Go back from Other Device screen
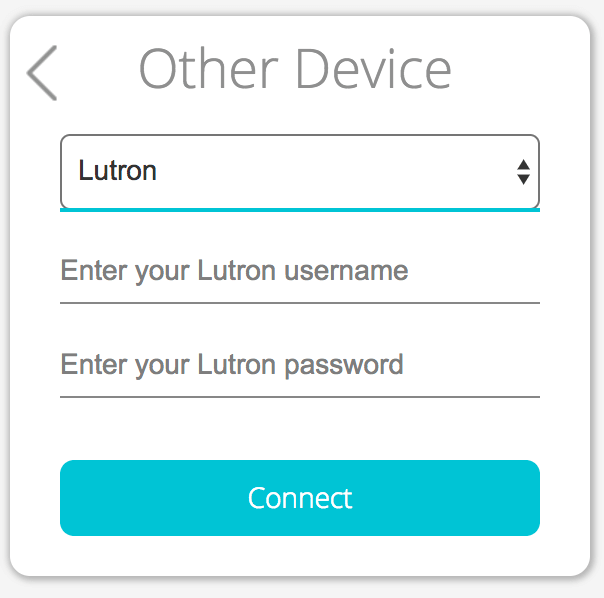This screenshot has width=604, height=598. point(42,73)
